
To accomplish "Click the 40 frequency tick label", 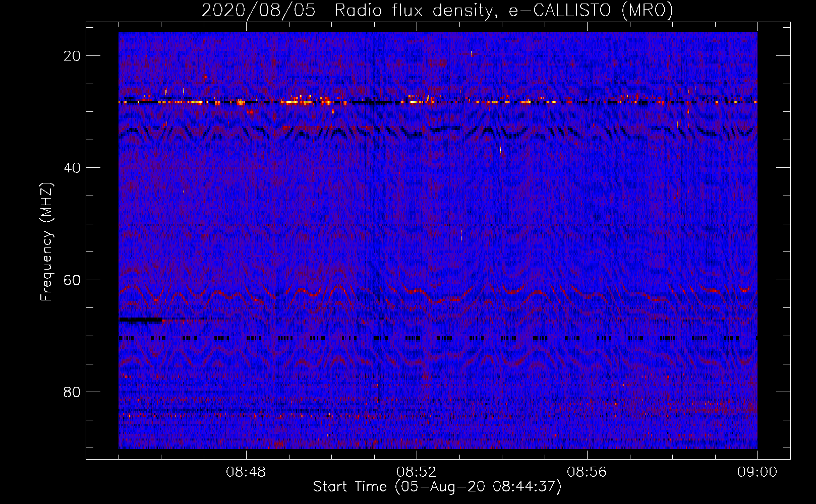I will click(x=73, y=168).
